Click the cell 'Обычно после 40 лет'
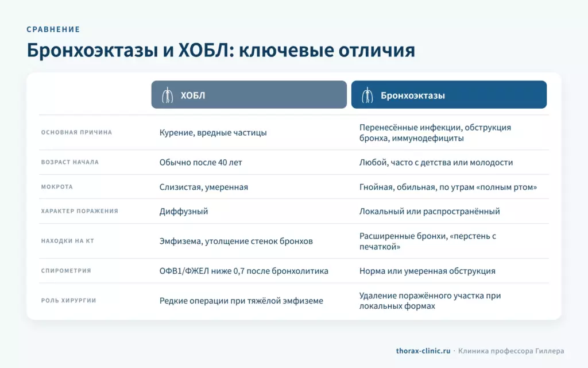This screenshot has height=368, width=588. tap(200, 162)
